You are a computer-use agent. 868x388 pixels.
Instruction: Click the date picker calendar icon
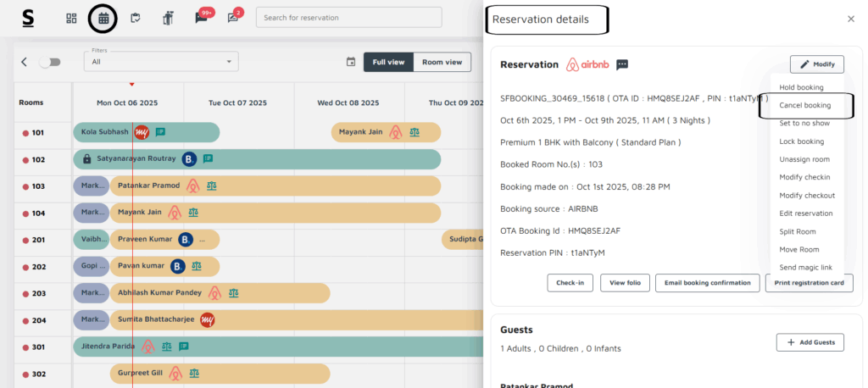(x=351, y=62)
